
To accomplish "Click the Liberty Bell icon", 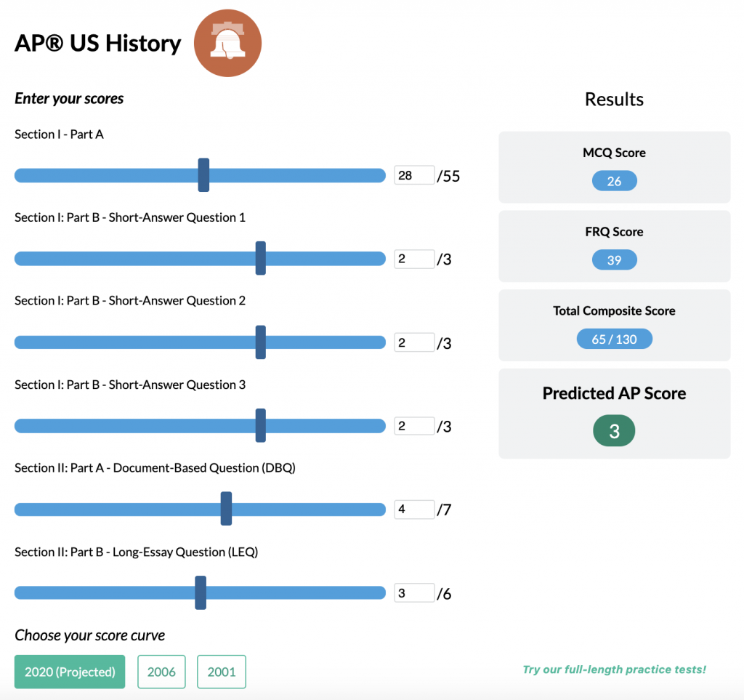I will tap(227, 44).
